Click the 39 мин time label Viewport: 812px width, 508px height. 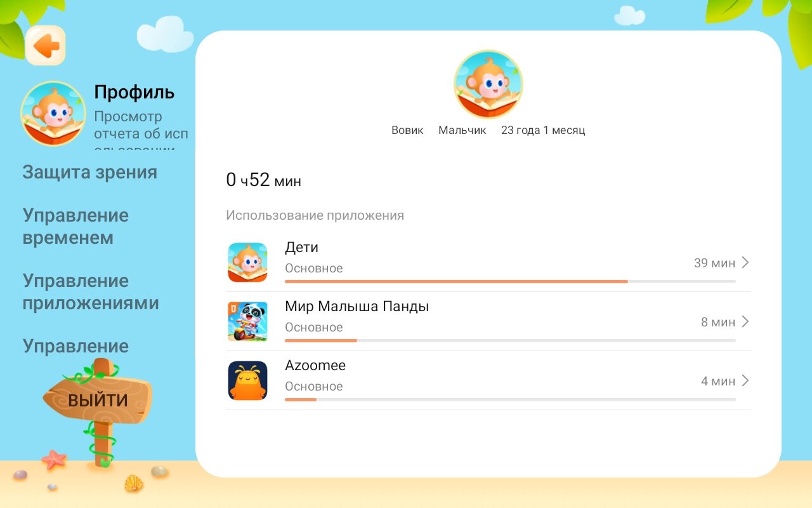pyautogui.click(x=714, y=263)
